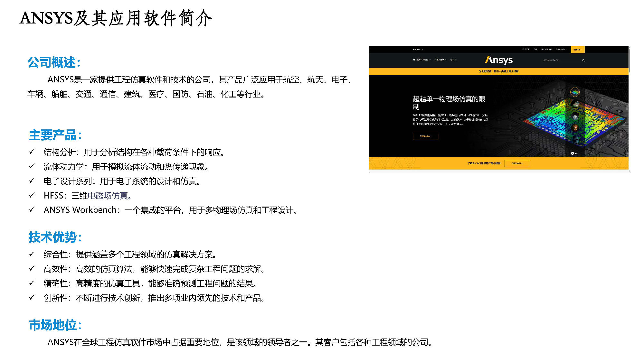Select the globe carousel thumbnail
Screen dimensions: 644x362
(575, 116)
